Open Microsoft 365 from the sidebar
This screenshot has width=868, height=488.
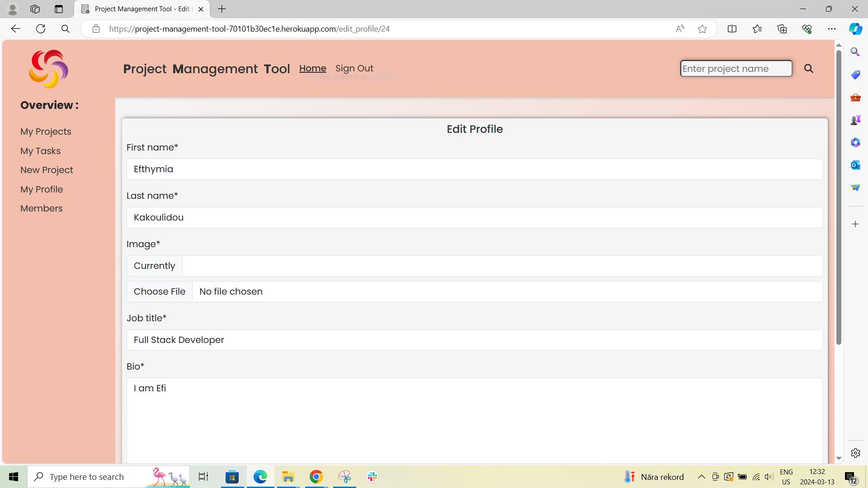click(x=855, y=142)
